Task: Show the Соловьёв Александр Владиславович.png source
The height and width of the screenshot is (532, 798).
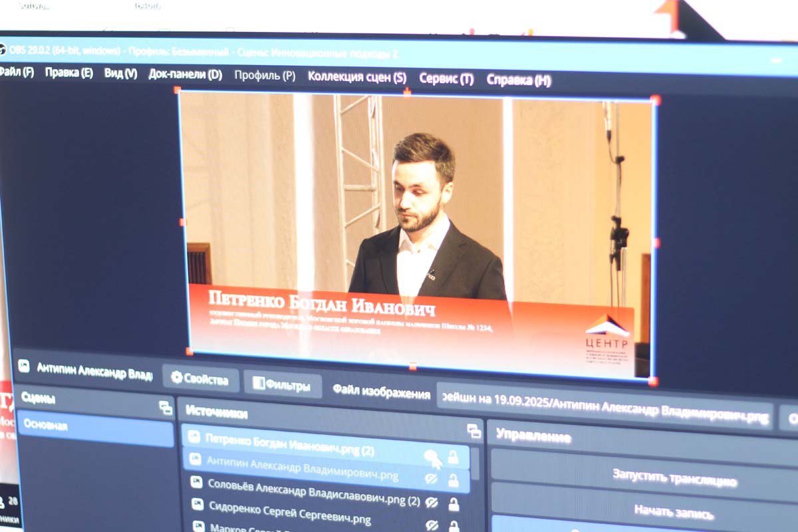Action: tap(432, 502)
